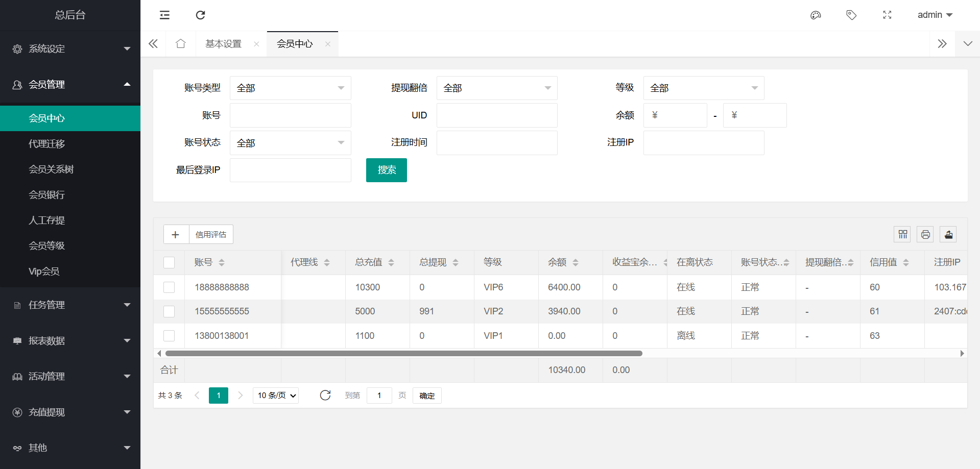Select the checkbox for account 18888888888
The image size is (980, 469).
pyautogui.click(x=169, y=287)
